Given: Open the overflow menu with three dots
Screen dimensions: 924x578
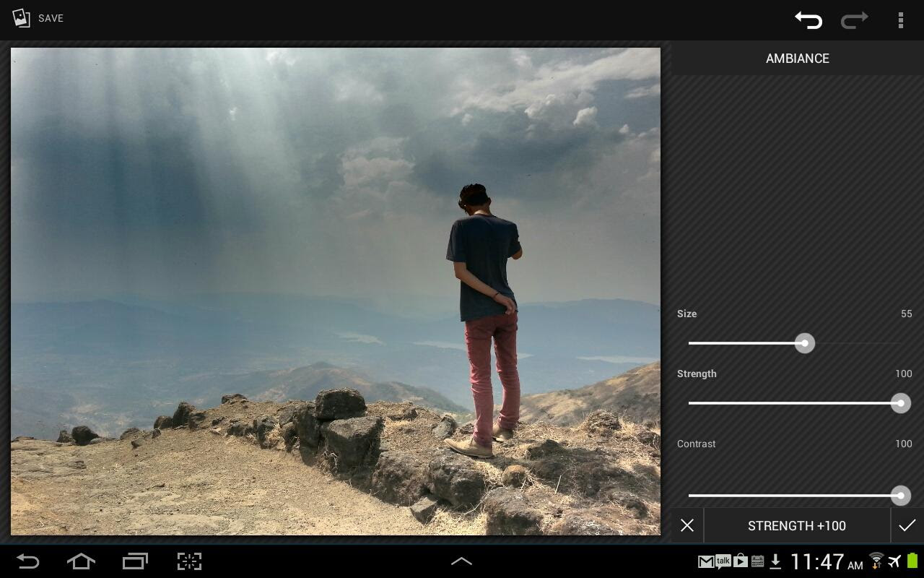Looking at the screenshot, I should 901,20.
